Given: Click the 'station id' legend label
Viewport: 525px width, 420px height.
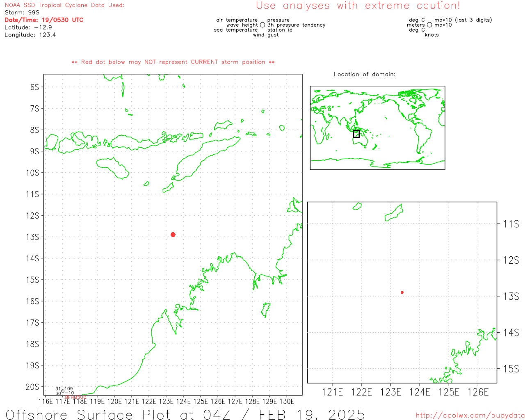Looking at the screenshot, I should [280, 30].
